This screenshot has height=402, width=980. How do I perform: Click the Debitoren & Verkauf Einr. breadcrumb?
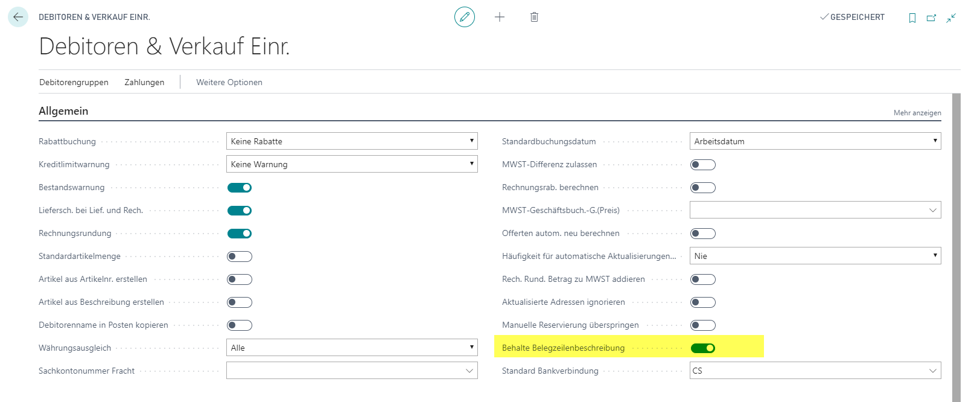(x=94, y=18)
